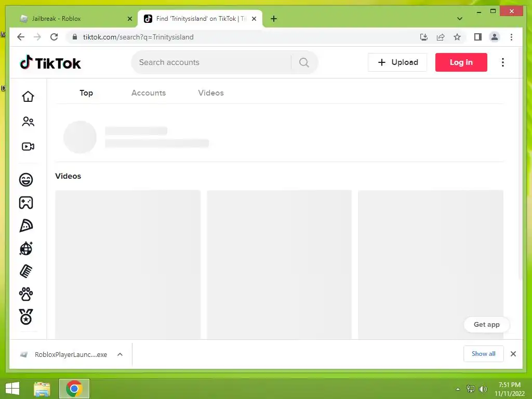The width and height of the screenshot is (532, 399).
Task: Click the first video placeholder thumbnail
Action: pos(128,264)
